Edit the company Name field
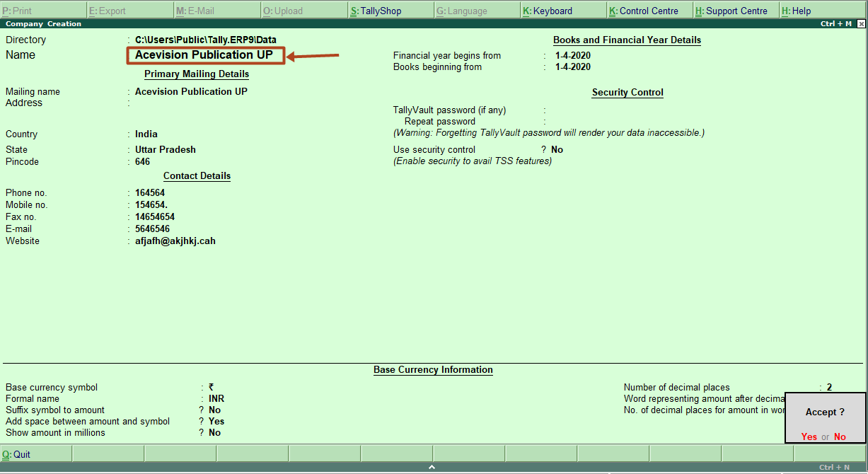Screen dimensions: 868x474 (206, 55)
